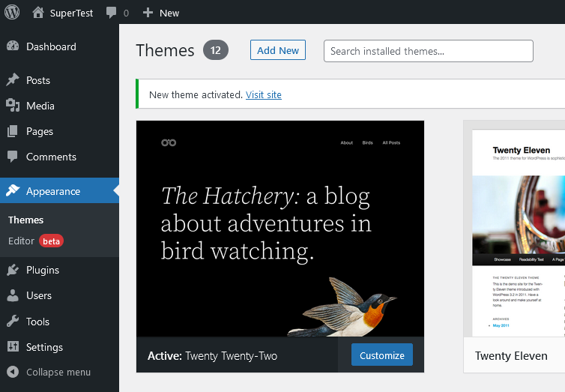Open the Appearance menu
The height and width of the screenshot is (392, 565).
[52, 191]
